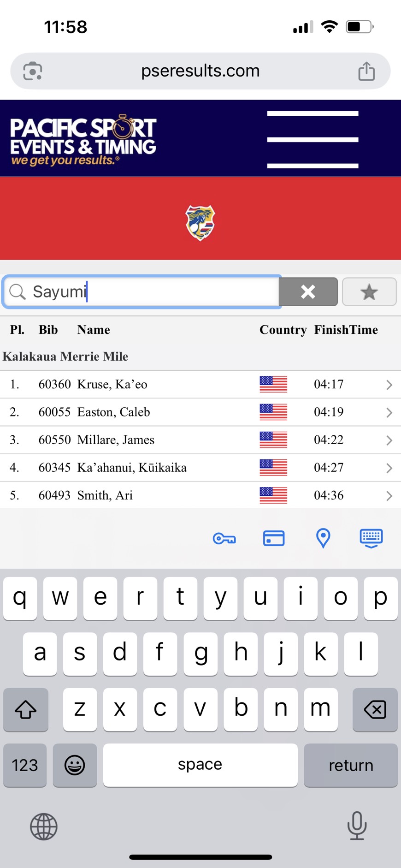
Task: Tap the backspace delete key
Action: 375,709
